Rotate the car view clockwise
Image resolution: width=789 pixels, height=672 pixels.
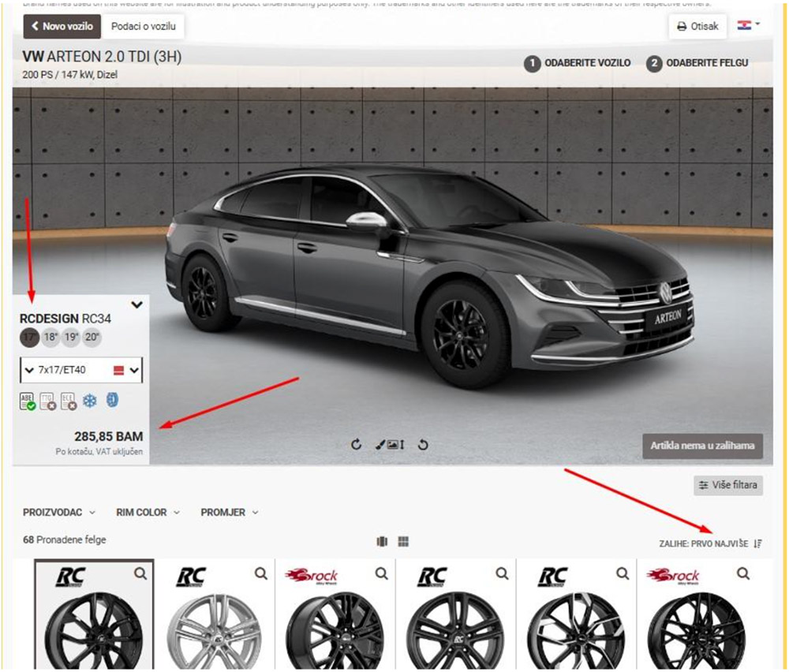click(x=357, y=445)
